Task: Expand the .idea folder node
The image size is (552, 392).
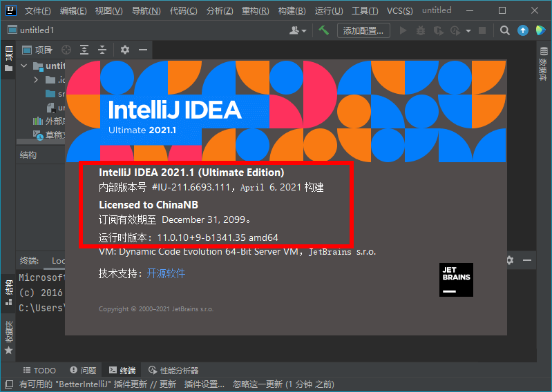Action: click(x=36, y=80)
